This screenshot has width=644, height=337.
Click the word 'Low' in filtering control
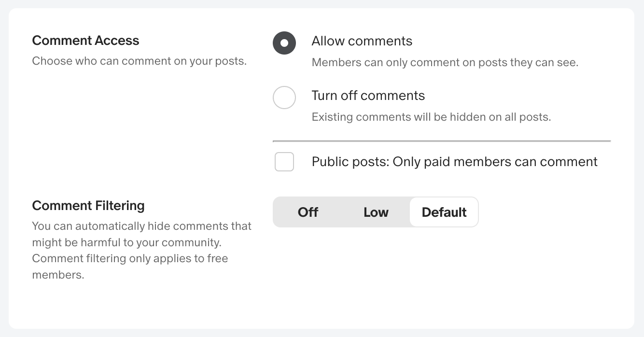(376, 212)
